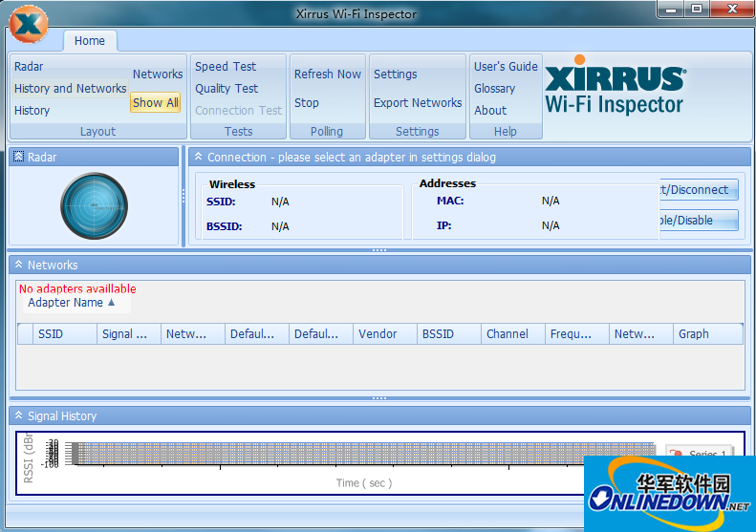Minimize the Wi-Fi Inspector window
Image resolution: width=756 pixels, height=532 pixels.
coord(671,10)
